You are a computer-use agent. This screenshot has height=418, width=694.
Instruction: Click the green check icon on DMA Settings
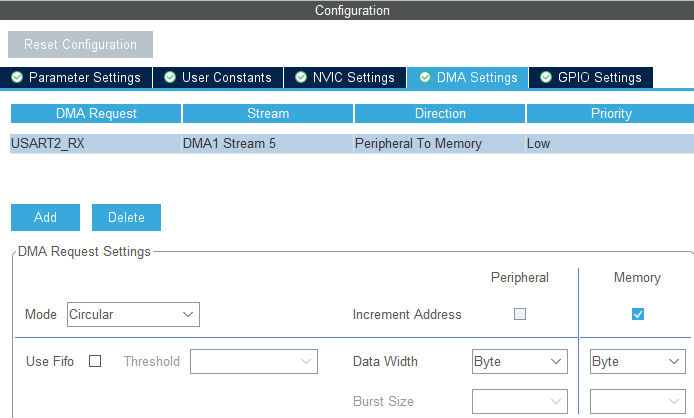coord(425,77)
